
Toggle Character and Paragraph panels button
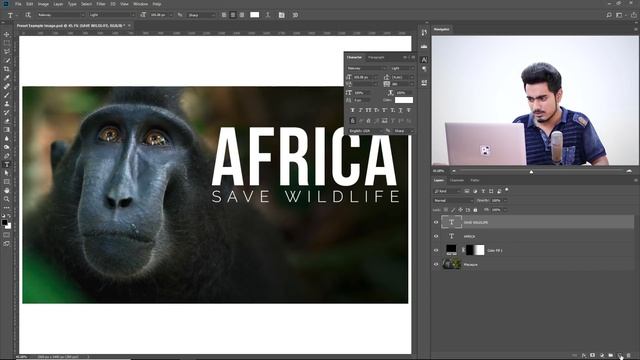[x=282, y=15]
